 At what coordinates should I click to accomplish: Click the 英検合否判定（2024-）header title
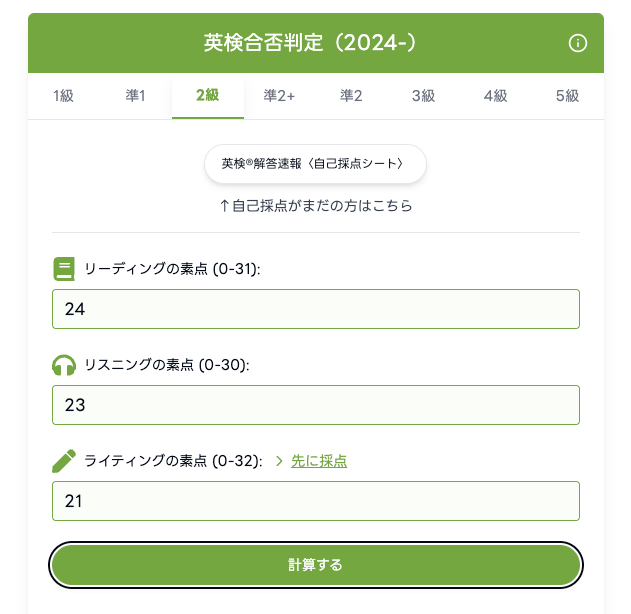tap(310, 43)
